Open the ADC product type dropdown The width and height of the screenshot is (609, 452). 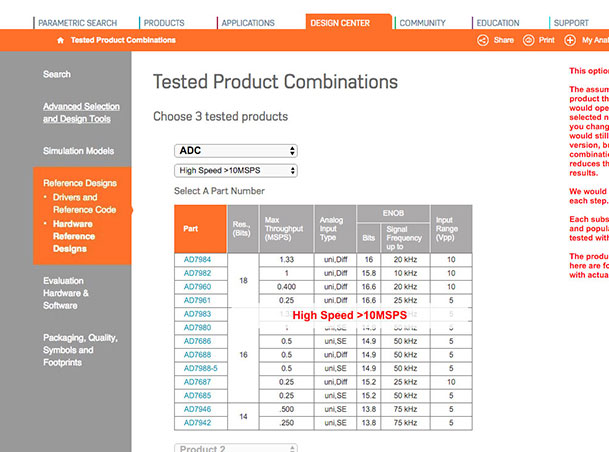coord(236,151)
